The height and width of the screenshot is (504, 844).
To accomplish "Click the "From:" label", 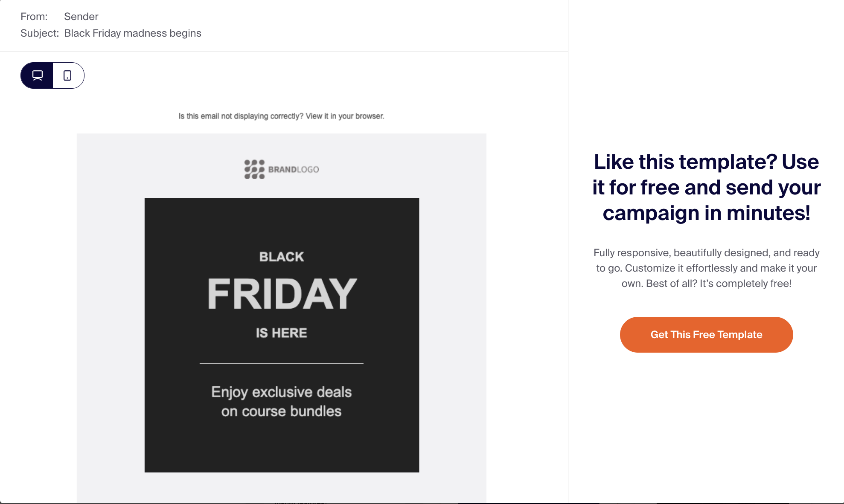I will pyautogui.click(x=34, y=17).
